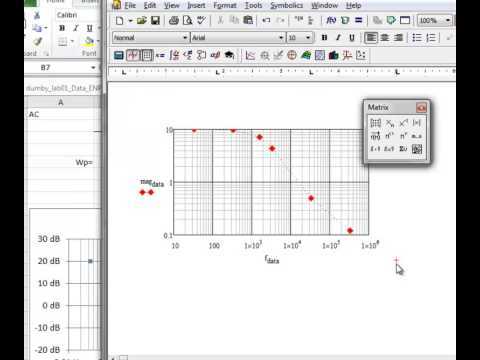Toggle numbered list in Mathcad
Image resolution: width=480 pixels, height=360 pixels.
click(x=431, y=38)
